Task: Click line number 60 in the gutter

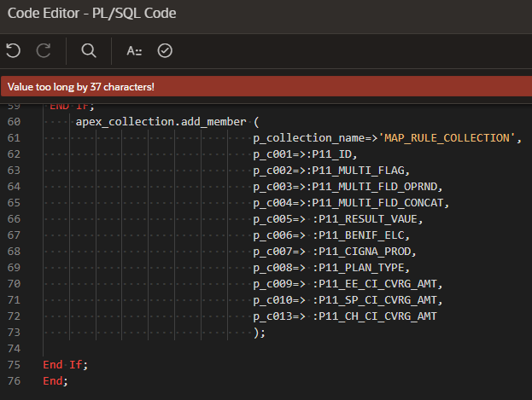Action: click(x=14, y=122)
